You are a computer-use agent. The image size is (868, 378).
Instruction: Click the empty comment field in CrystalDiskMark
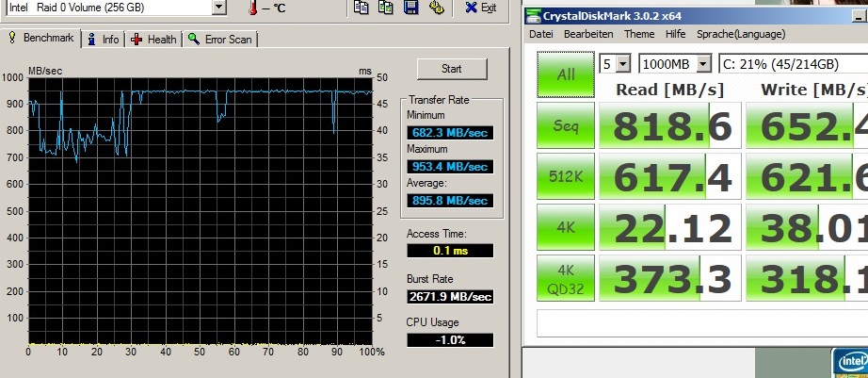pyautogui.click(x=702, y=323)
